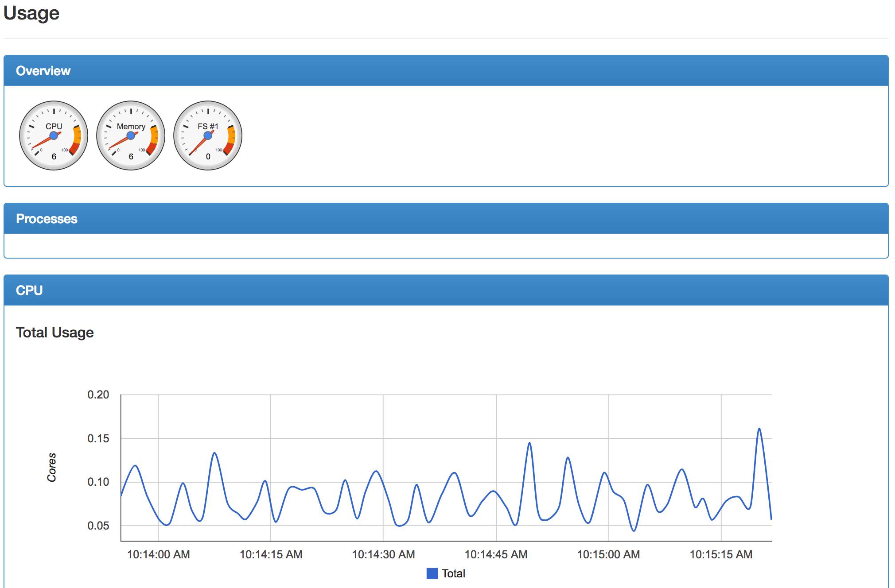Viewport: 895px width, 588px height.
Task: Click the blue Total legend square
Action: click(432, 573)
